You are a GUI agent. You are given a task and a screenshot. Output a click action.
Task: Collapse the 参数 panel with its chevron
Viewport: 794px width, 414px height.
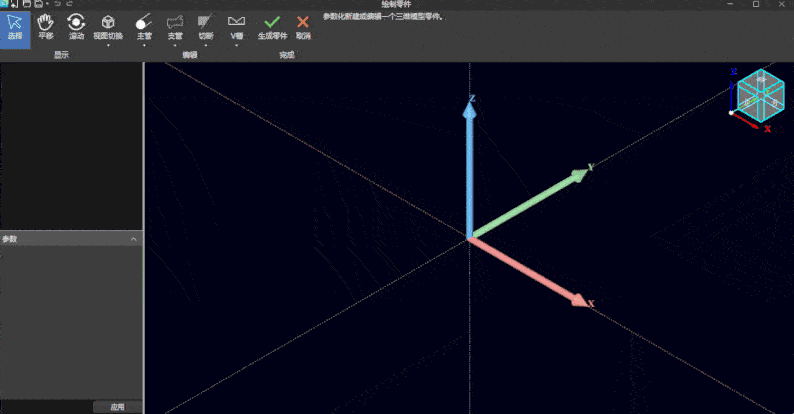point(134,239)
